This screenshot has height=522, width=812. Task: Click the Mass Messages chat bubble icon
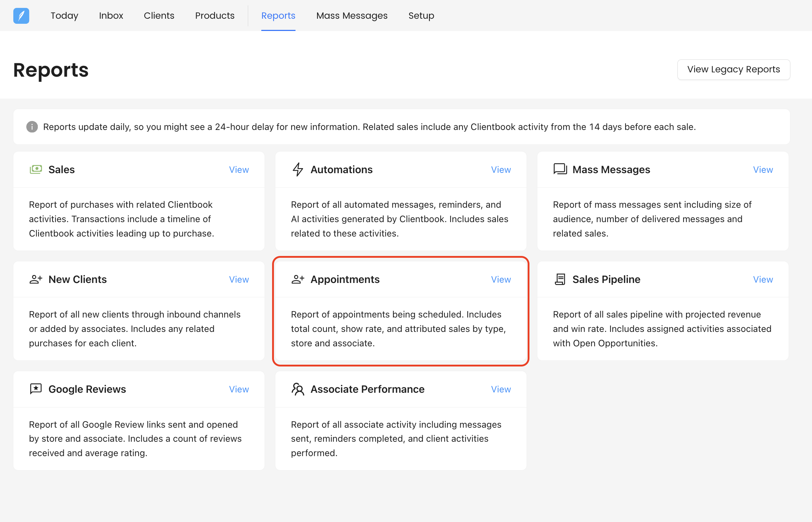[x=560, y=169]
